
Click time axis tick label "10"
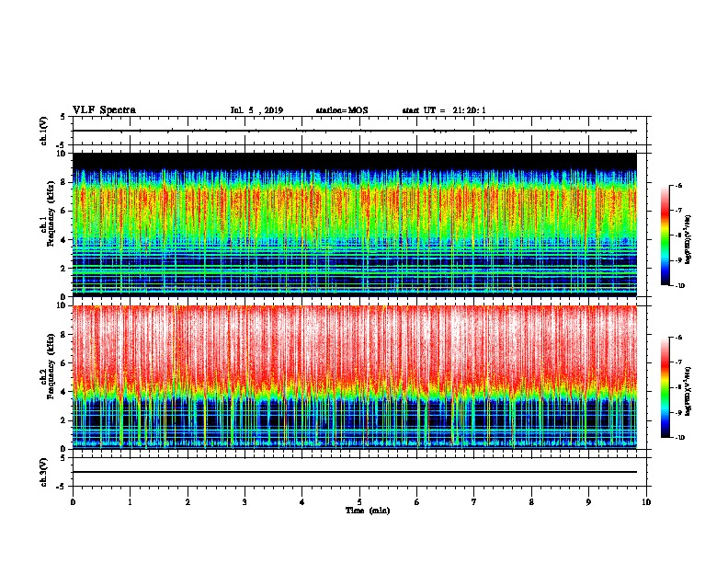[x=646, y=502]
